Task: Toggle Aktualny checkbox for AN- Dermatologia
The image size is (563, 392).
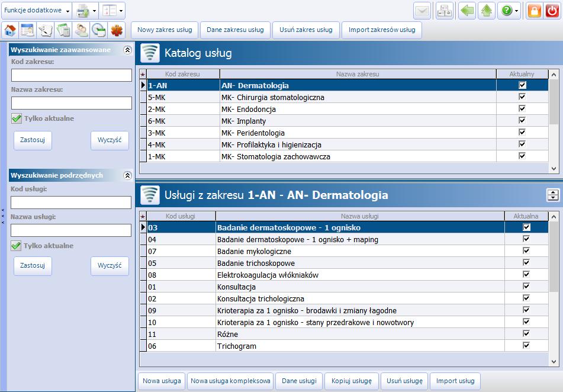Action: [x=522, y=85]
